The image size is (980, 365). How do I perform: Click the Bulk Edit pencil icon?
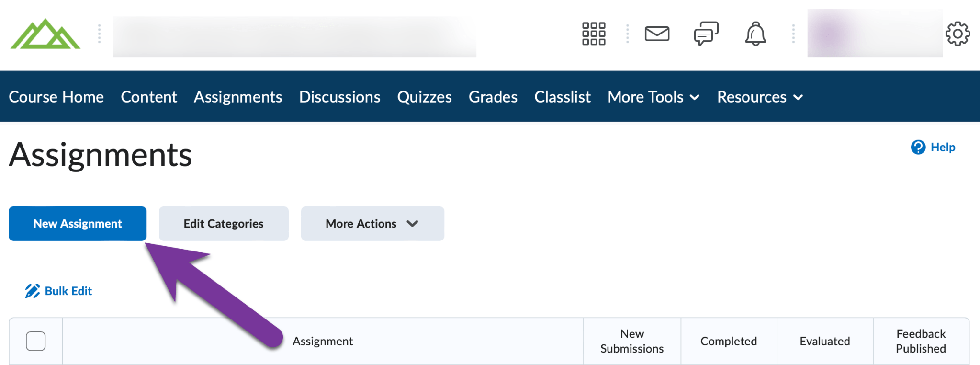tap(32, 290)
